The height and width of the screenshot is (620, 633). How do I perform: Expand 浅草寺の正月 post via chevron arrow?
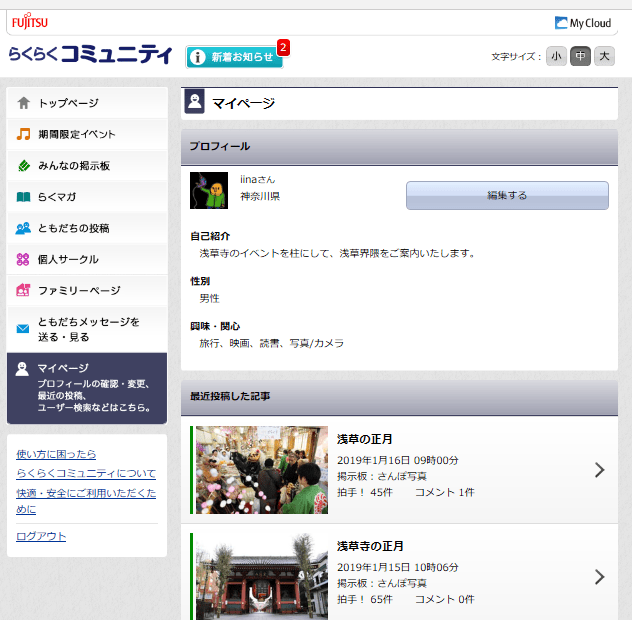(x=599, y=577)
